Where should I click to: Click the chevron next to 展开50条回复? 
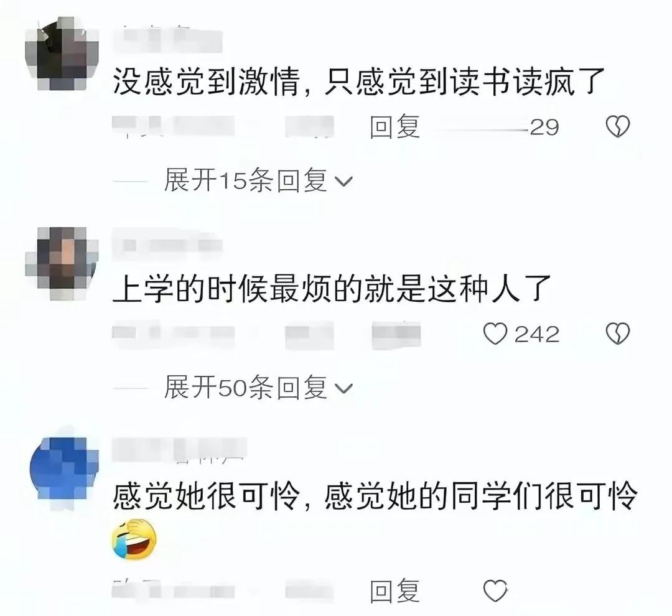tap(343, 389)
